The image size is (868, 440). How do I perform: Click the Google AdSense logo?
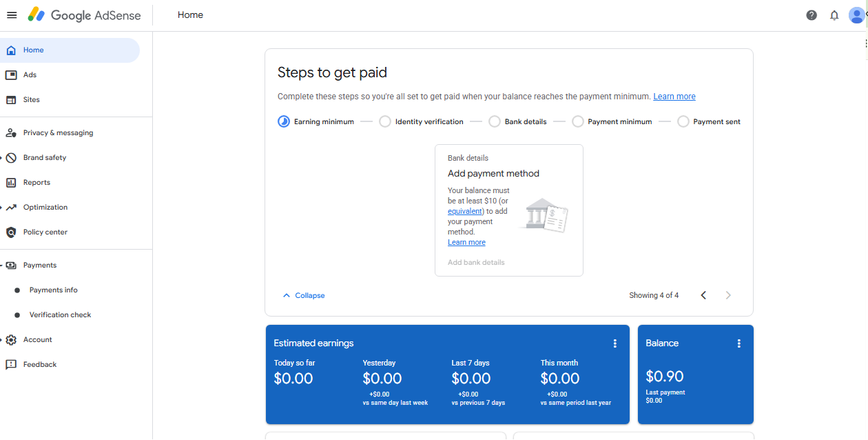tap(84, 15)
